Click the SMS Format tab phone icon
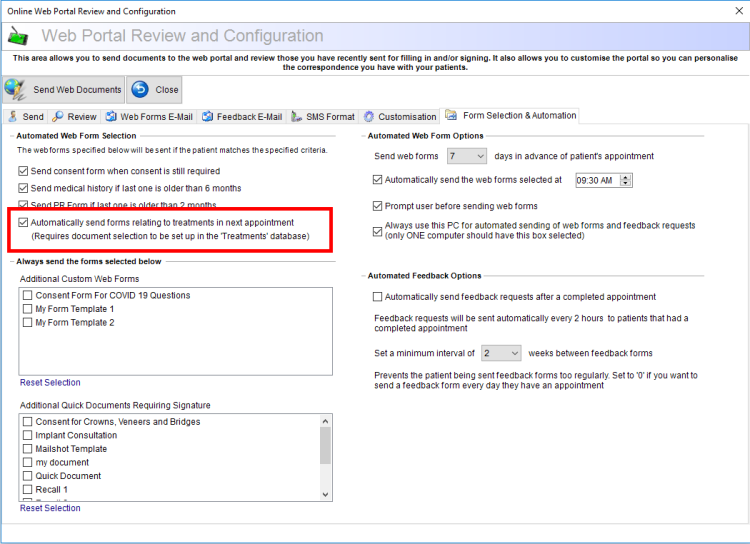 [297, 116]
